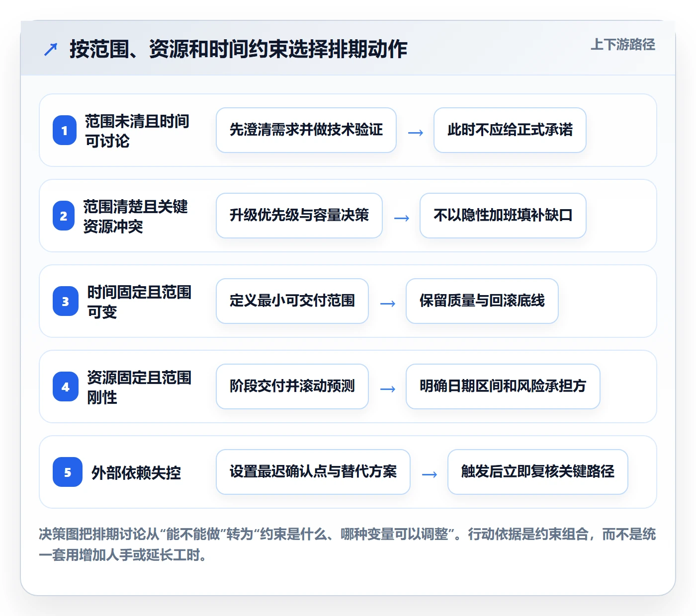Screen dimensions: 696x616
Task: Select the condition 资源固定且范围刚性
Action: [139, 387]
